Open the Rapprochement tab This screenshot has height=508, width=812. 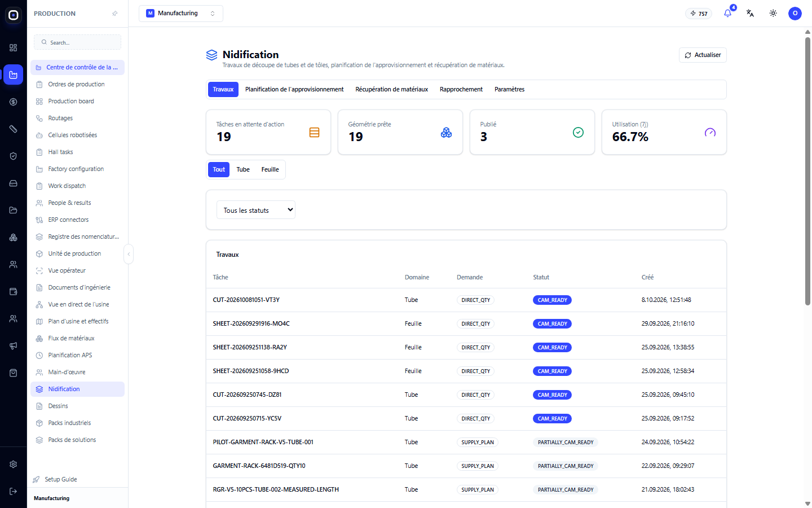click(461, 89)
